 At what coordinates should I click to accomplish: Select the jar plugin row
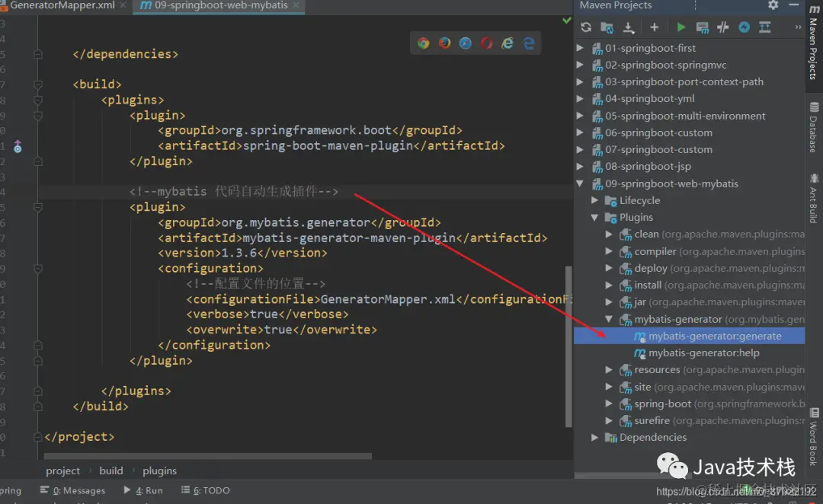pyautogui.click(x=689, y=302)
